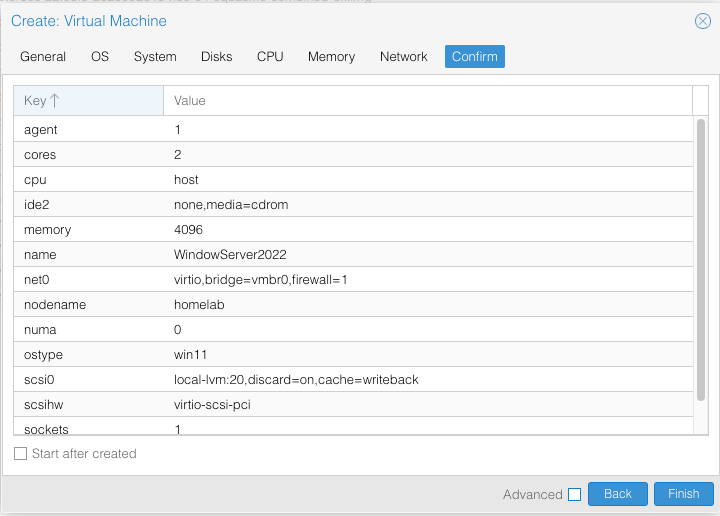
Task: Click the cores value '2'
Action: click(x=178, y=155)
